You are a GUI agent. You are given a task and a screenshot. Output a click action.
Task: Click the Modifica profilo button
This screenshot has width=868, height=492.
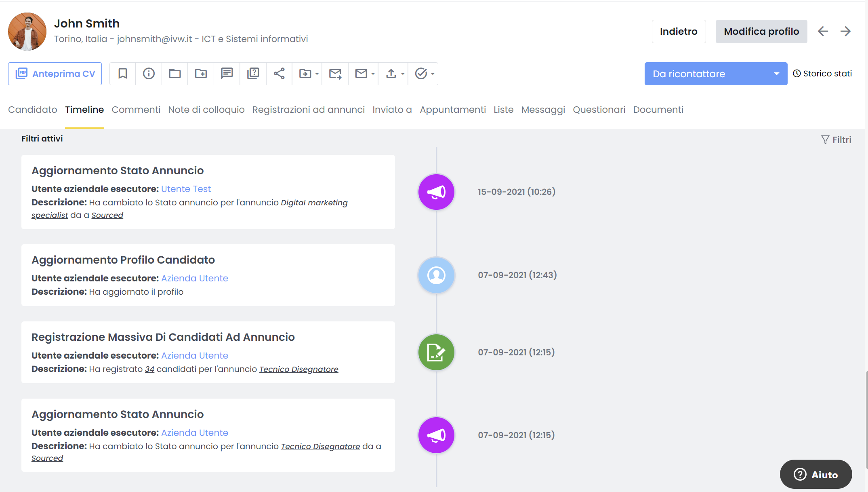pyautogui.click(x=761, y=32)
